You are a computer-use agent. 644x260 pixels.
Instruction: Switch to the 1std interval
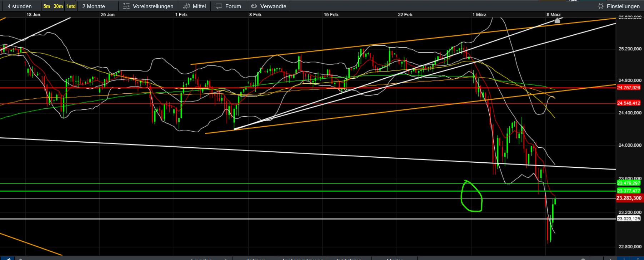coord(71,6)
